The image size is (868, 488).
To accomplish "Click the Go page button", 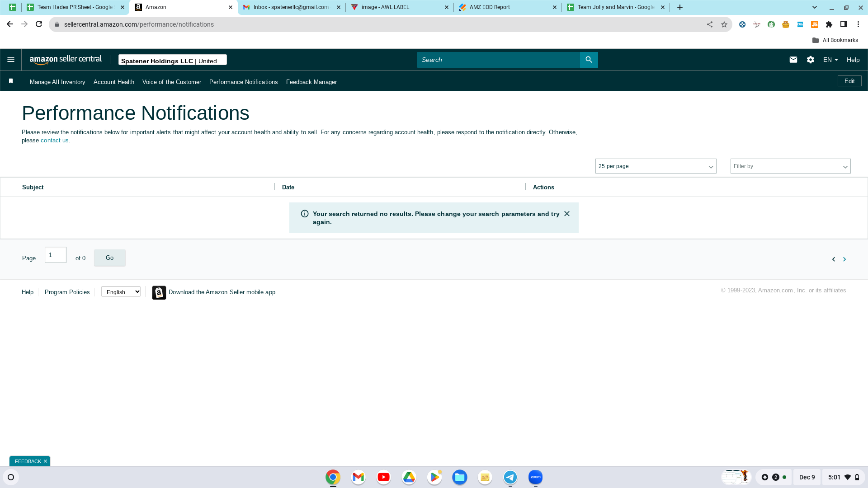I will [110, 258].
